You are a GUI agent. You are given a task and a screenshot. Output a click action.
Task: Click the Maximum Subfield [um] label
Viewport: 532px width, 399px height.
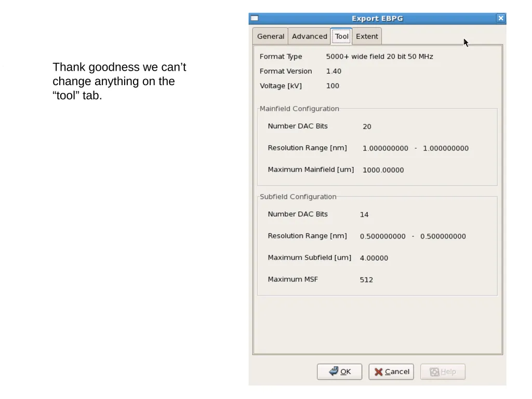point(310,258)
